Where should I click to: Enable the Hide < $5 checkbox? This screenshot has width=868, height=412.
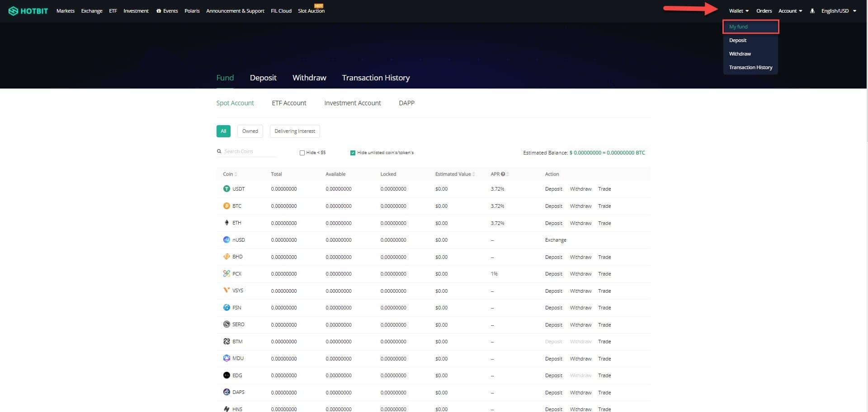(x=302, y=153)
